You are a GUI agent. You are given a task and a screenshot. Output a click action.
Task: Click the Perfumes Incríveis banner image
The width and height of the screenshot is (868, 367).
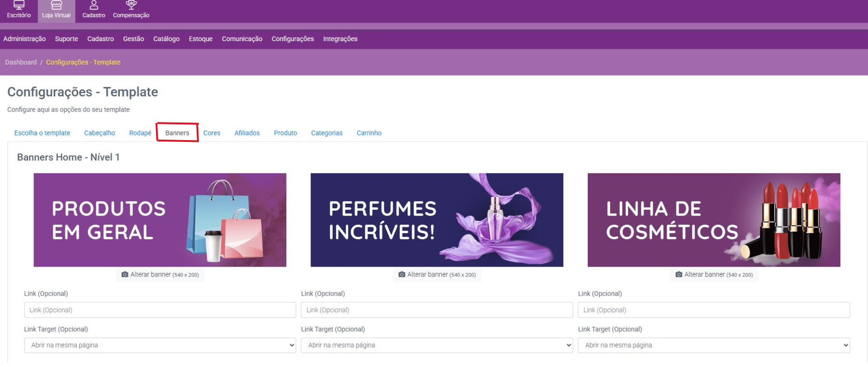pos(437,220)
